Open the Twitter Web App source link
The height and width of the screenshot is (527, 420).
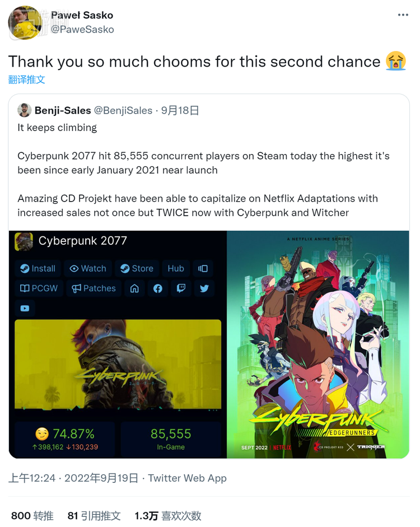click(x=188, y=478)
